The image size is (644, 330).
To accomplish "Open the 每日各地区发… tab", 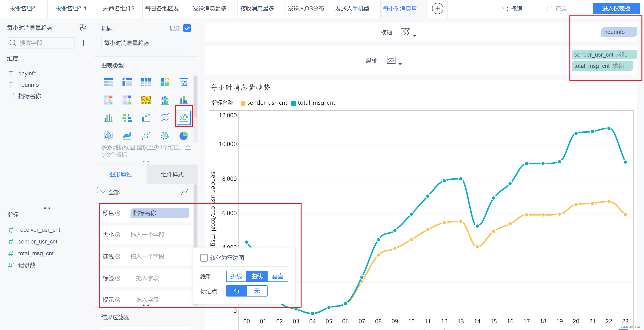I will 166,8.
